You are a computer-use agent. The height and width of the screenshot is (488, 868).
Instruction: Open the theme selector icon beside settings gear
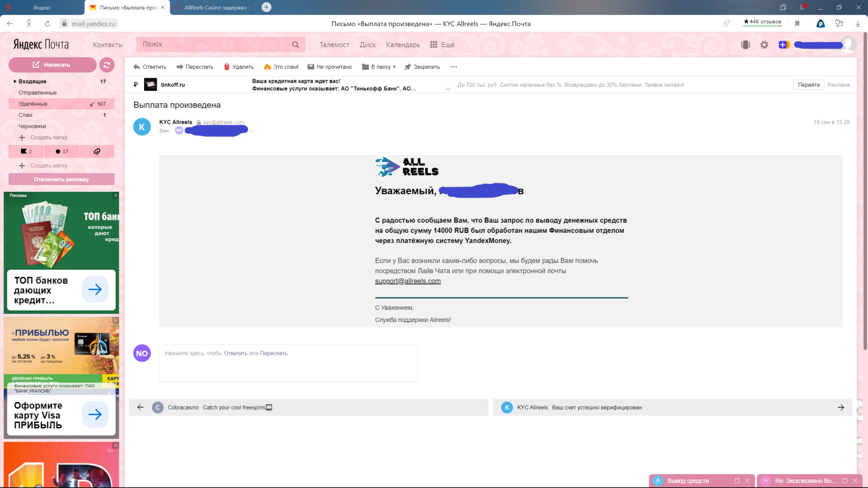745,45
